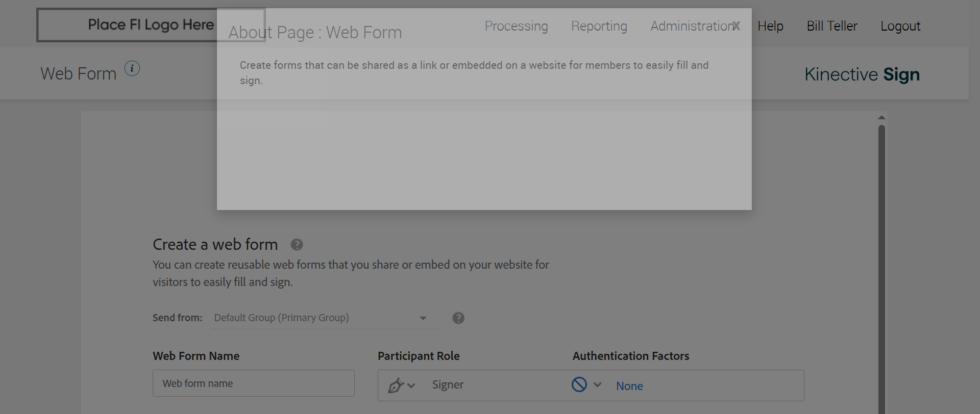Open the Send from group dropdown

coord(325,318)
